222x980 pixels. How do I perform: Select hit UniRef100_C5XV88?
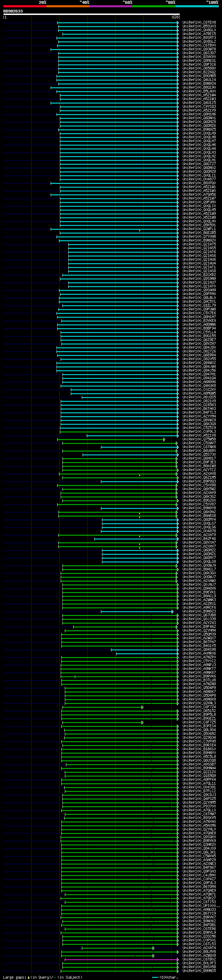click(x=199, y=485)
